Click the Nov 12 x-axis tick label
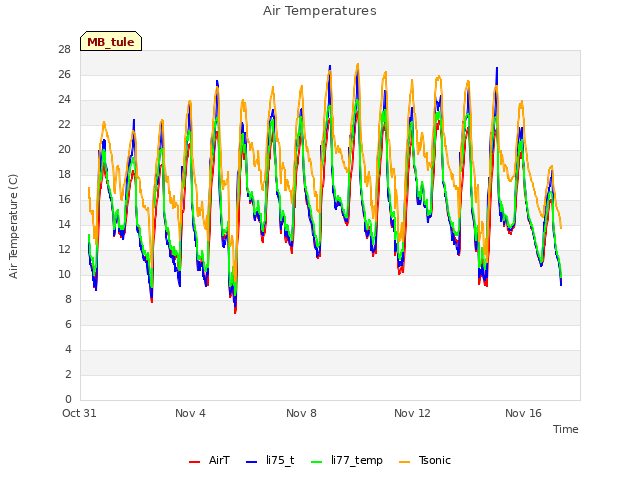 point(412,413)
